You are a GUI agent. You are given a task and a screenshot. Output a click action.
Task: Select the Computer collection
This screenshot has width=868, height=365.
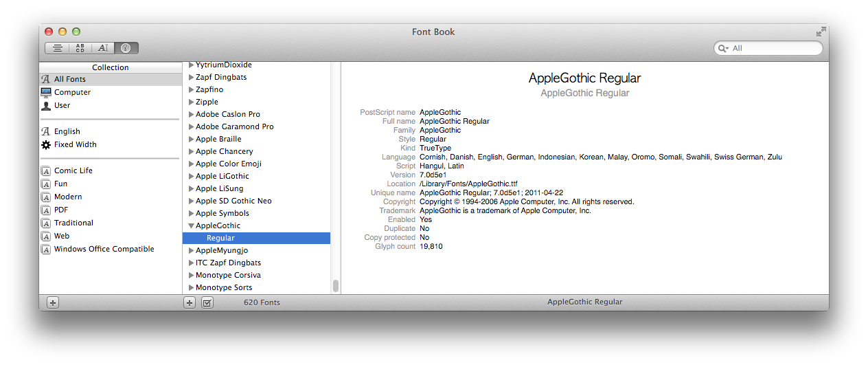[x=111, y=92]
